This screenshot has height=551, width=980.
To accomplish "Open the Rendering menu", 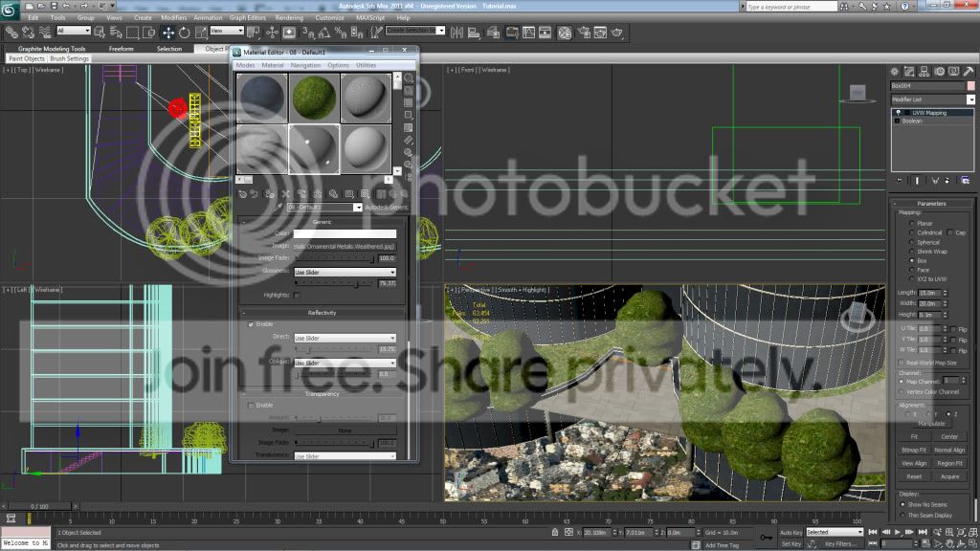I will coord(289,17).
